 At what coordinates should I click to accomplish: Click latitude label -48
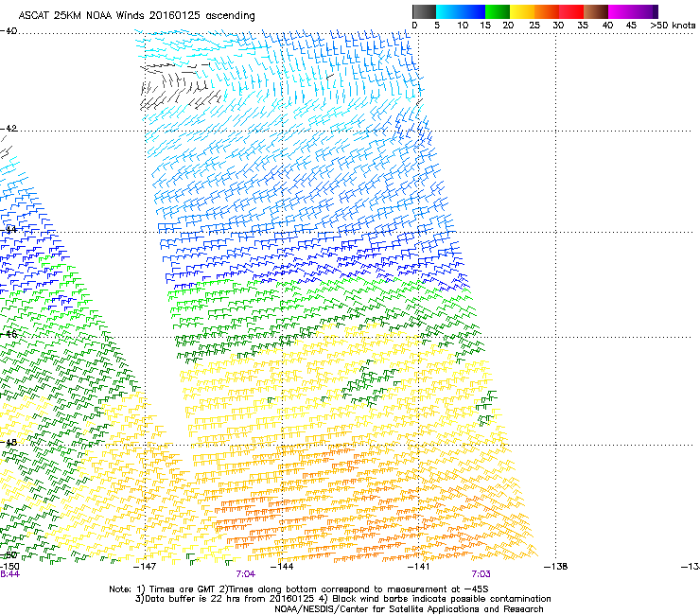[x=9, y=442]
